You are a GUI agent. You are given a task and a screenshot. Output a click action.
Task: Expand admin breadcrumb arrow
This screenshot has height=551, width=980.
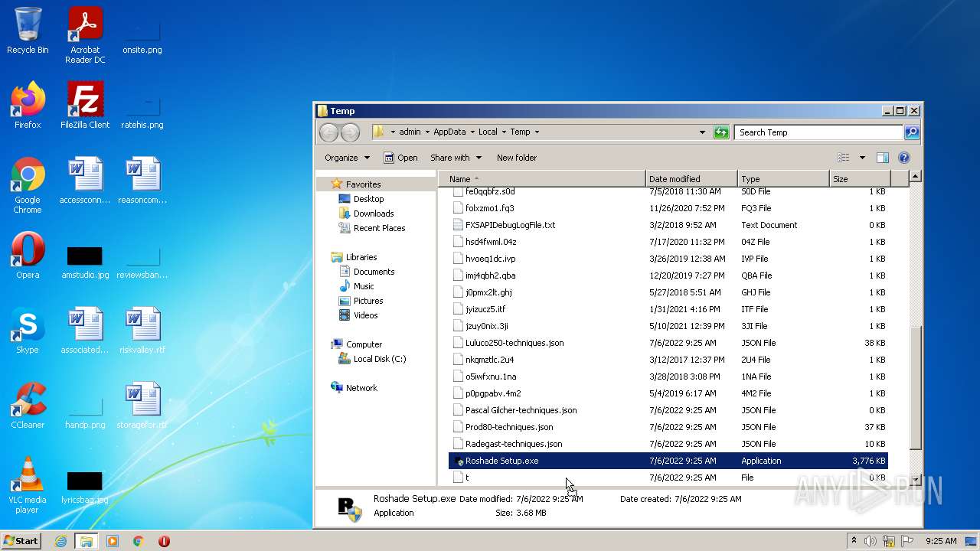click(x=426, y=132)
